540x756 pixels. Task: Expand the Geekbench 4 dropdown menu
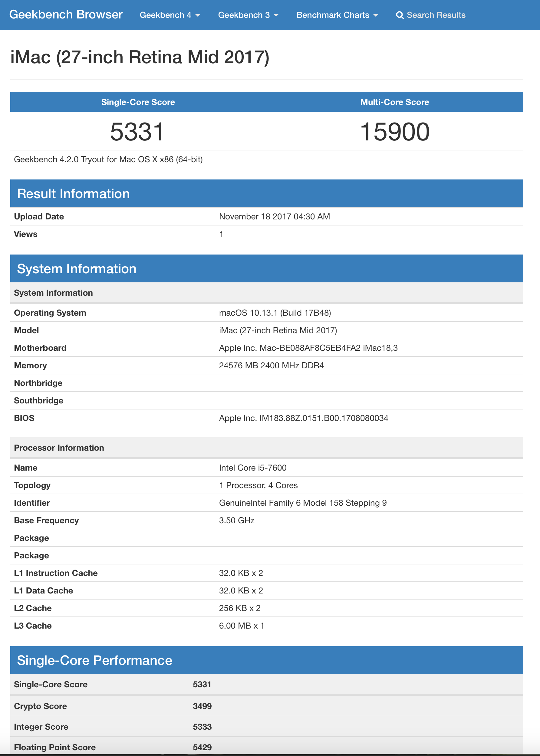point(170,15)
